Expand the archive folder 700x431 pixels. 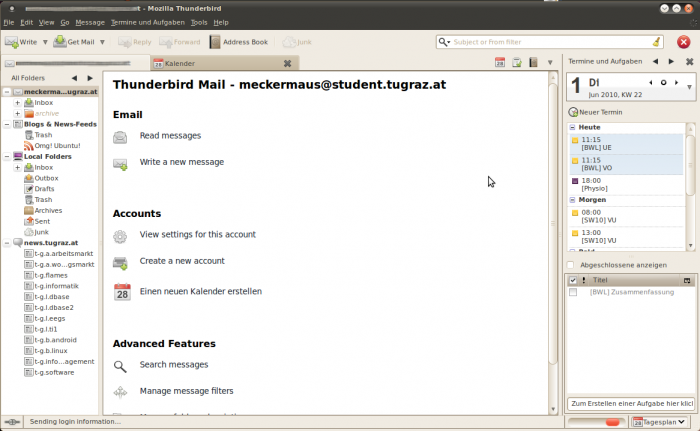tap(17, 113)
